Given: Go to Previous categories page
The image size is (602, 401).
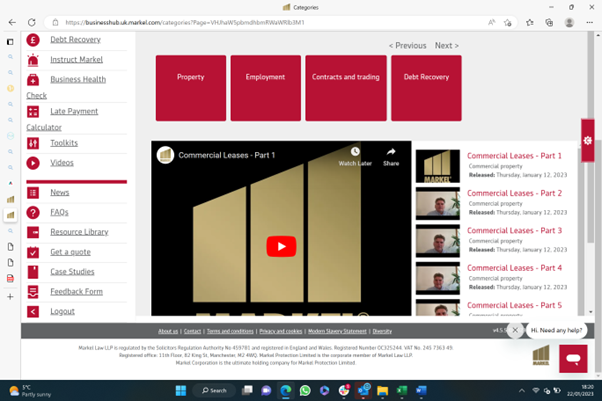Looking at the screenshot, I should [x=407, y=45].
